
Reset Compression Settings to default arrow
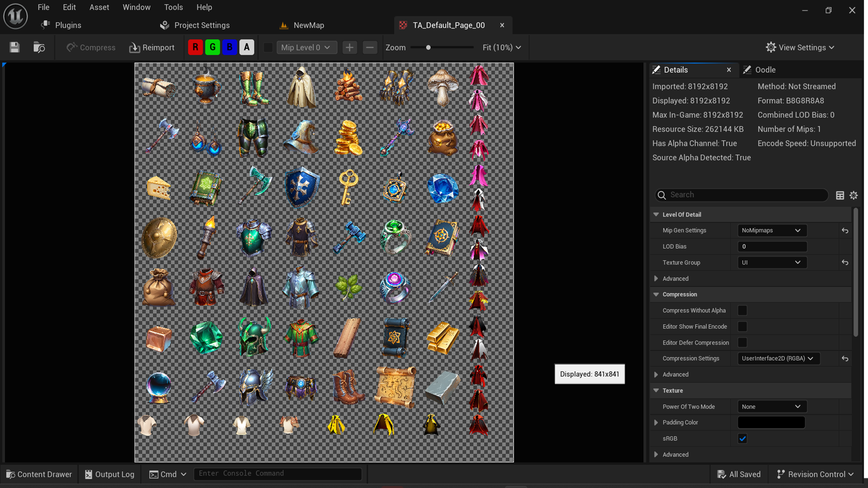coord(845,359)
